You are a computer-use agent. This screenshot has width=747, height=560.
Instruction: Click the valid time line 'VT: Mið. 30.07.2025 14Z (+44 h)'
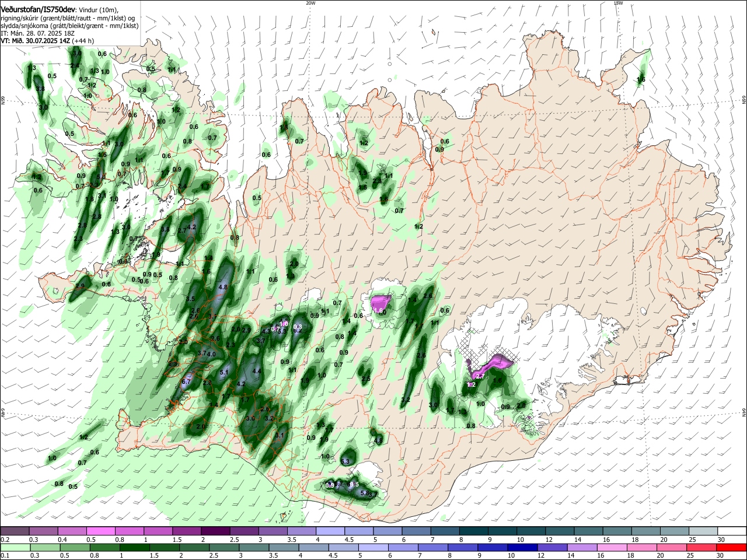[x=47, y=41]
